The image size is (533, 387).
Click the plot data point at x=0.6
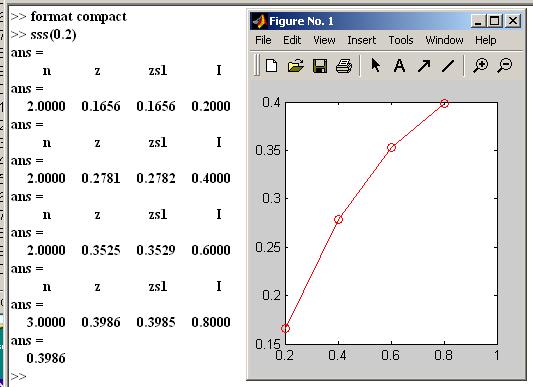click(391, 148)
